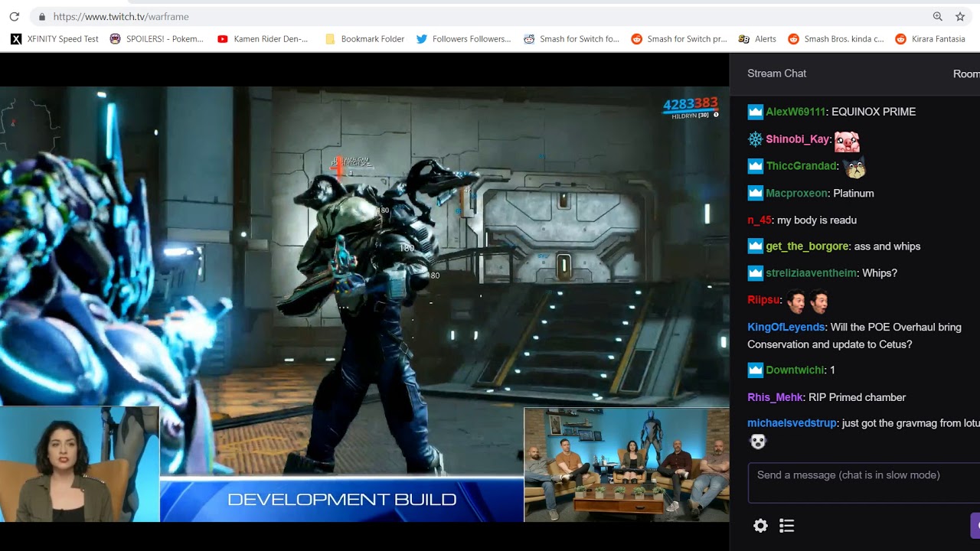Click username Rhis_Mehk in chat
The height and width of the screenshot is (551, 980).
(775, 398)
